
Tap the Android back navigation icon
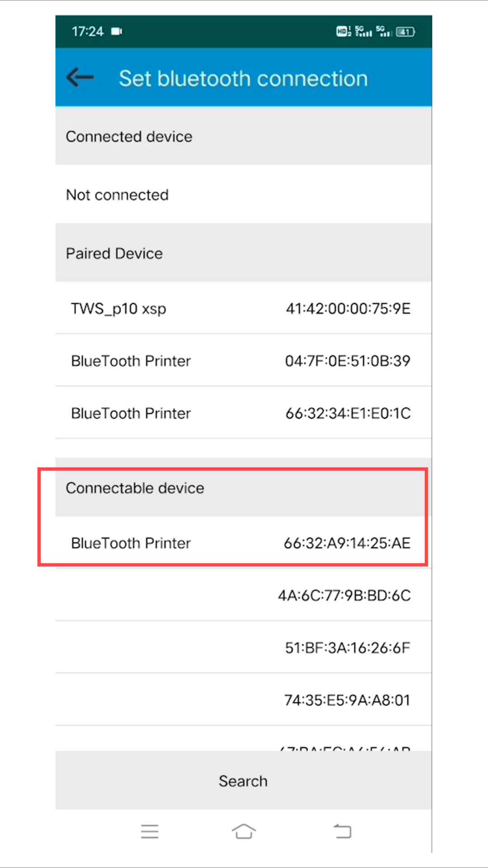(343, 831)
